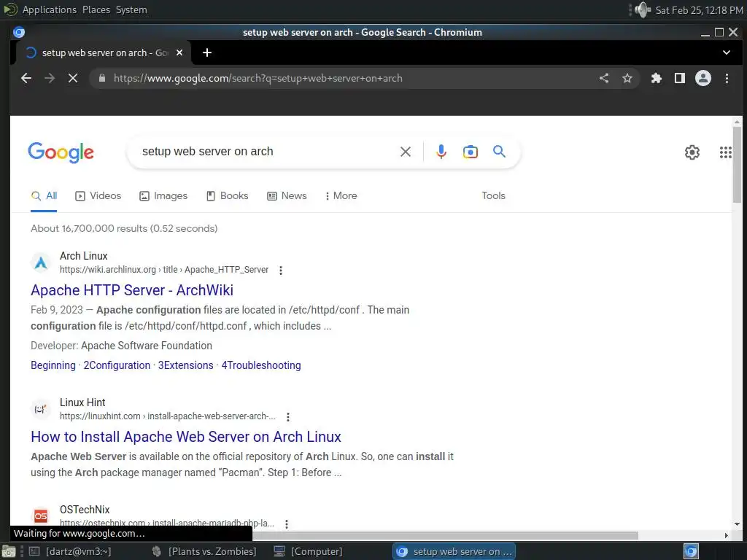Click the Chromium taskbar window button
Viewport: 747px width, 560px height.
coord(454,551)
